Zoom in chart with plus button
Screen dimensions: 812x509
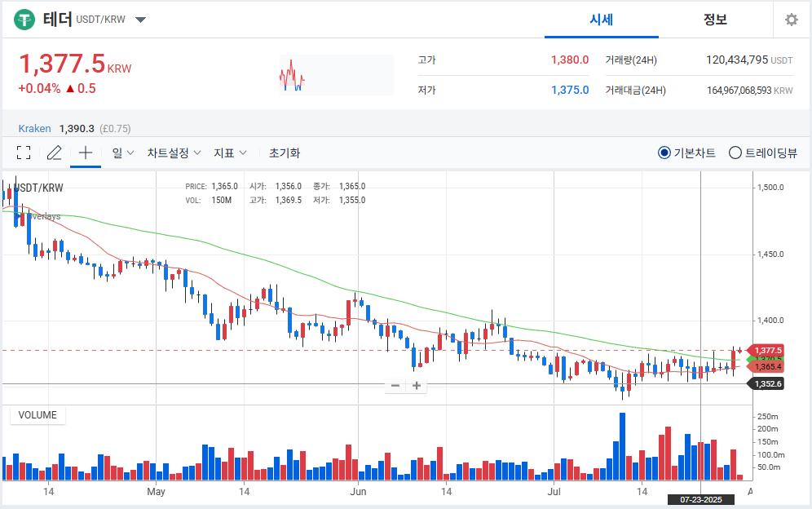[417, 386]
